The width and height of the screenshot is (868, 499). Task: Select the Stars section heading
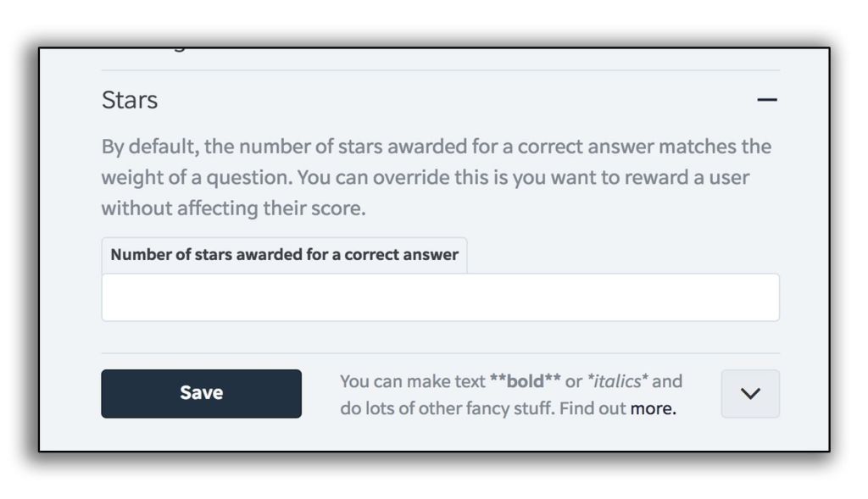click(x=130, y=100)
